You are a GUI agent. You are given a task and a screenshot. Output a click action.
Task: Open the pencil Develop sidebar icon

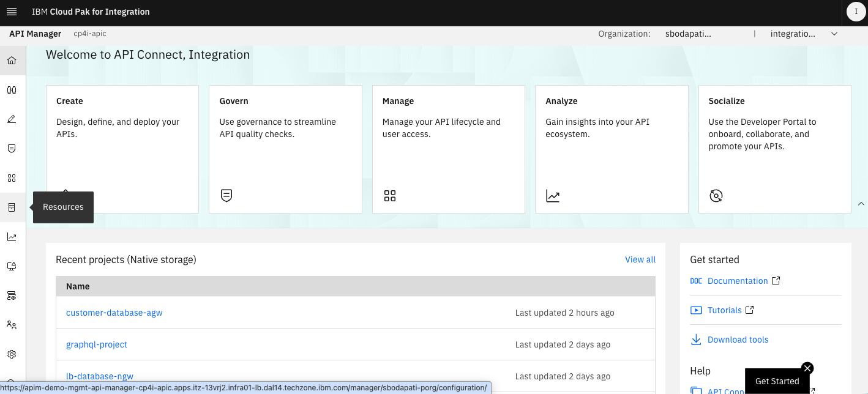pyautogui.click(x=12, y=119)
